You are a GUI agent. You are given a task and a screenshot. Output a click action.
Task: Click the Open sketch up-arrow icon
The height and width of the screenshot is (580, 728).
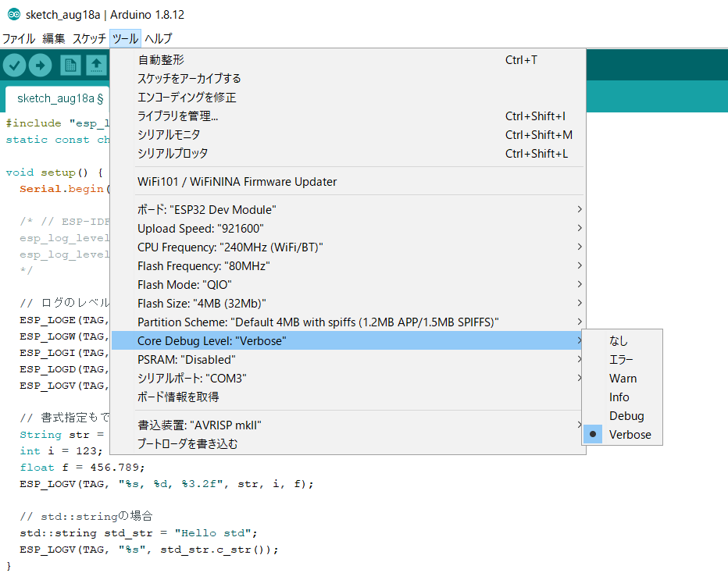click(95, 66)
